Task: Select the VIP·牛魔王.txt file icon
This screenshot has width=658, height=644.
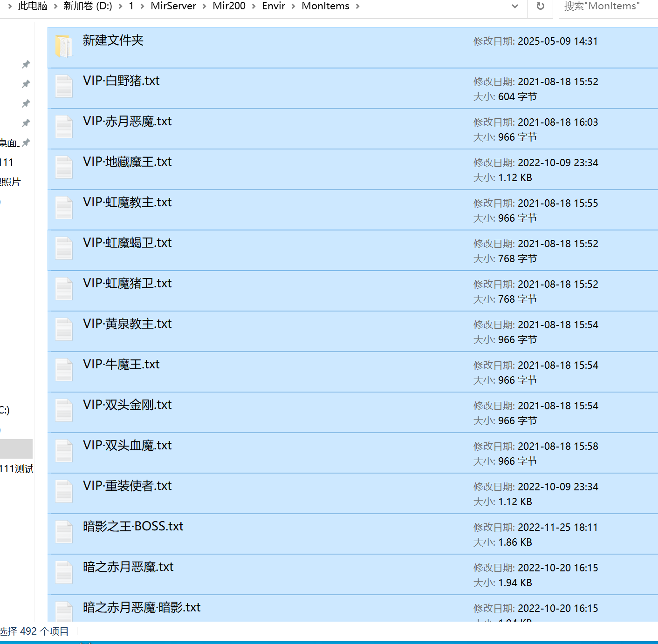Action: click(x=64, y=370)
